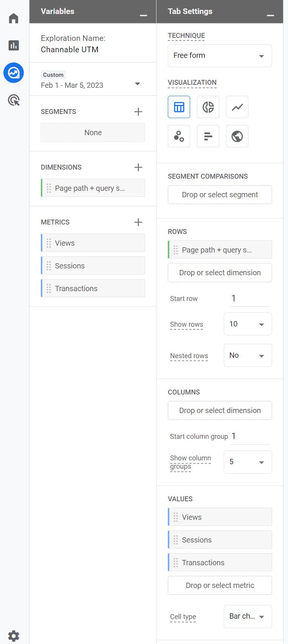This screenshot has height=644, width=288.
Task: Open the Home icon in sidebar
Action: coord(14,18)
